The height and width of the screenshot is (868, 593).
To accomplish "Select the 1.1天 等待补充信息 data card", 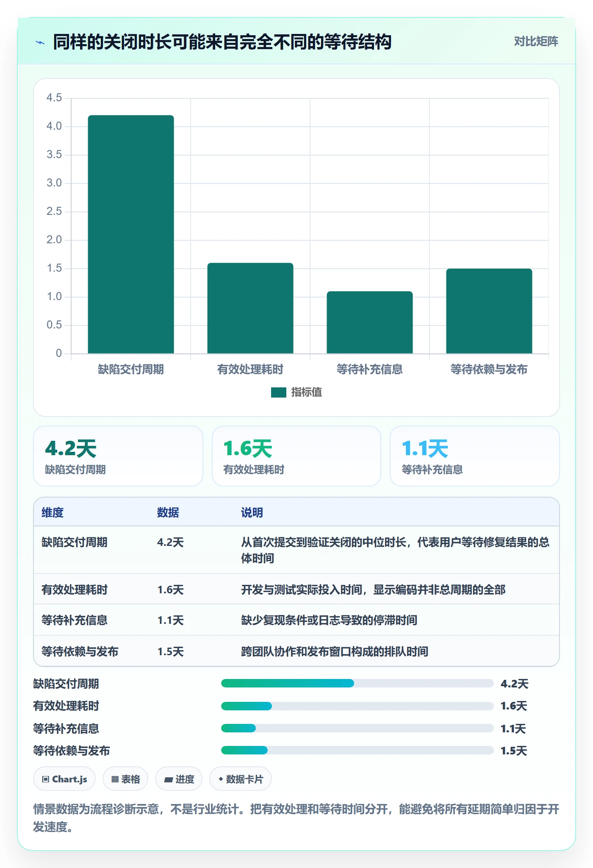I will point(475,456).
